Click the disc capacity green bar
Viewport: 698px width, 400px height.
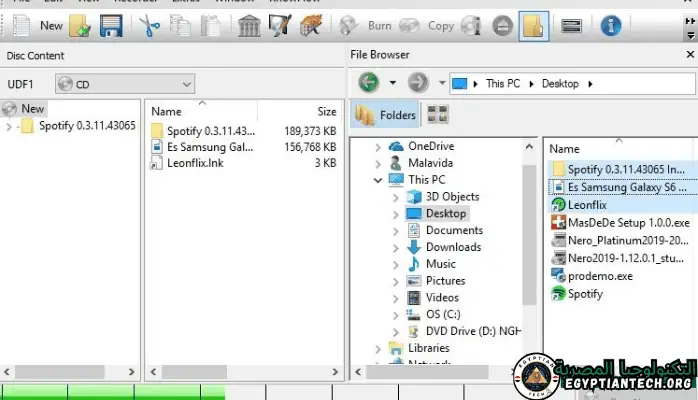click(x=114, y=392)
